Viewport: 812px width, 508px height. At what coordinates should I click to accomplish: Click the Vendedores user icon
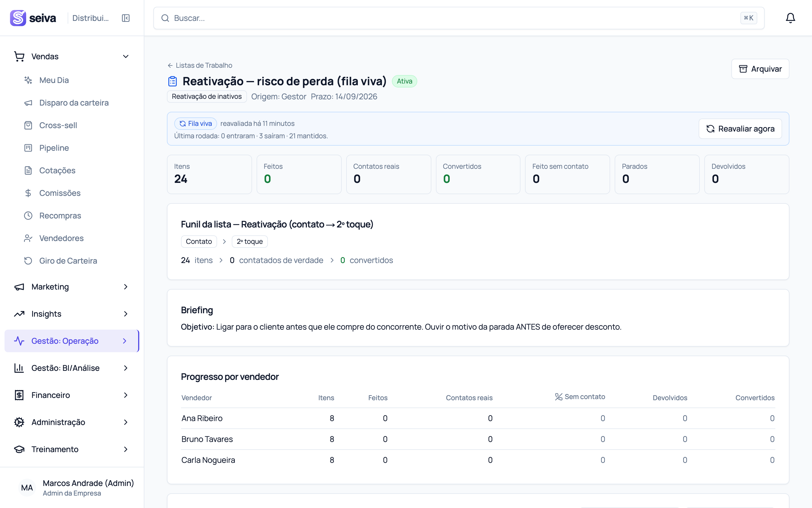point(28,238)
